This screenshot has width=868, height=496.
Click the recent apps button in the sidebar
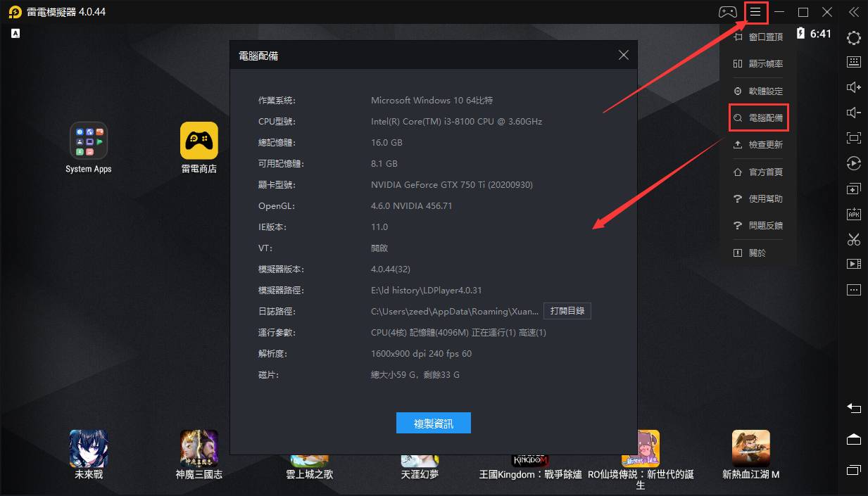853,469
